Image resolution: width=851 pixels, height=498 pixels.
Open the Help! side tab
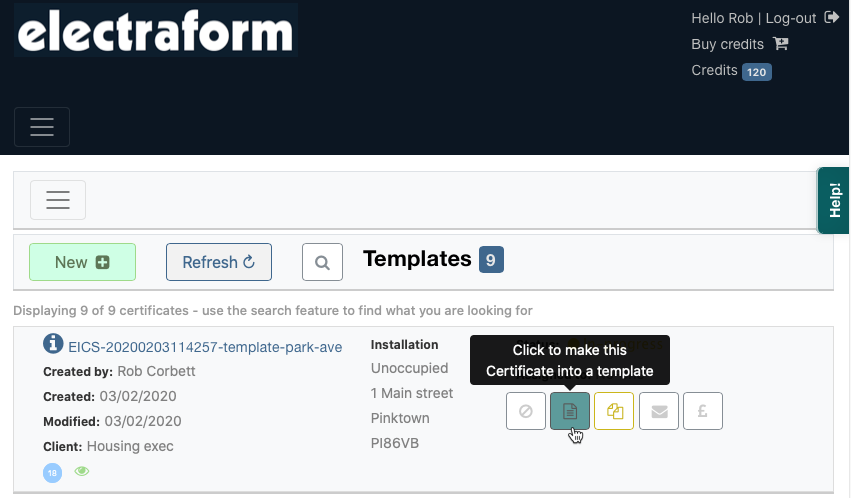tap(835, 200)
